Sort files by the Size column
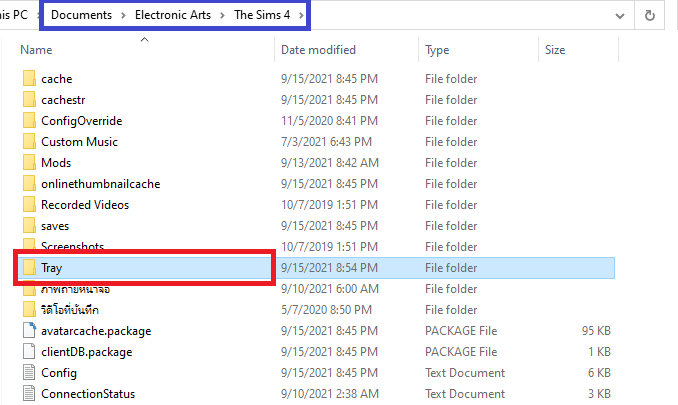The height and width of the screenshot is (405, 678). pyautogui.click(x=555, y=50)
